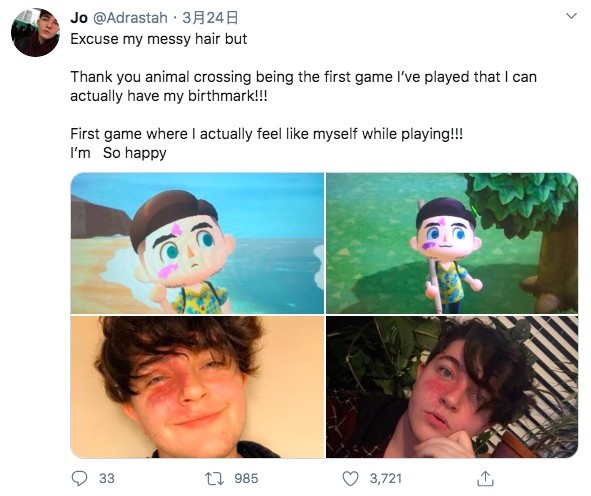
Task: Visit the @Adrastah handle link
Action: pyautogui.click(x=130, y=18)
